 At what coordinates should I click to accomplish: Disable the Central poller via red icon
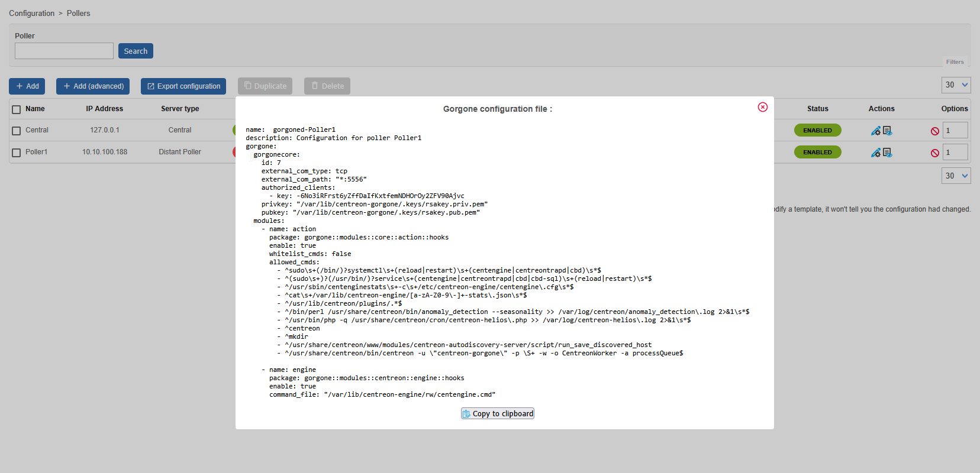coord(935,131)
